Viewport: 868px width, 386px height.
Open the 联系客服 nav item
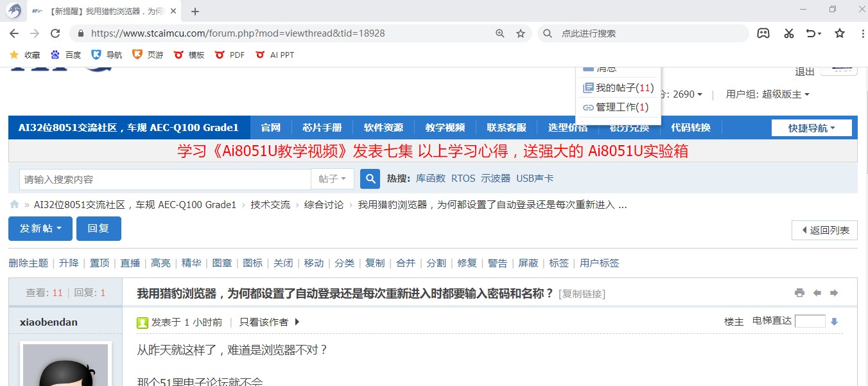(507, 128)
